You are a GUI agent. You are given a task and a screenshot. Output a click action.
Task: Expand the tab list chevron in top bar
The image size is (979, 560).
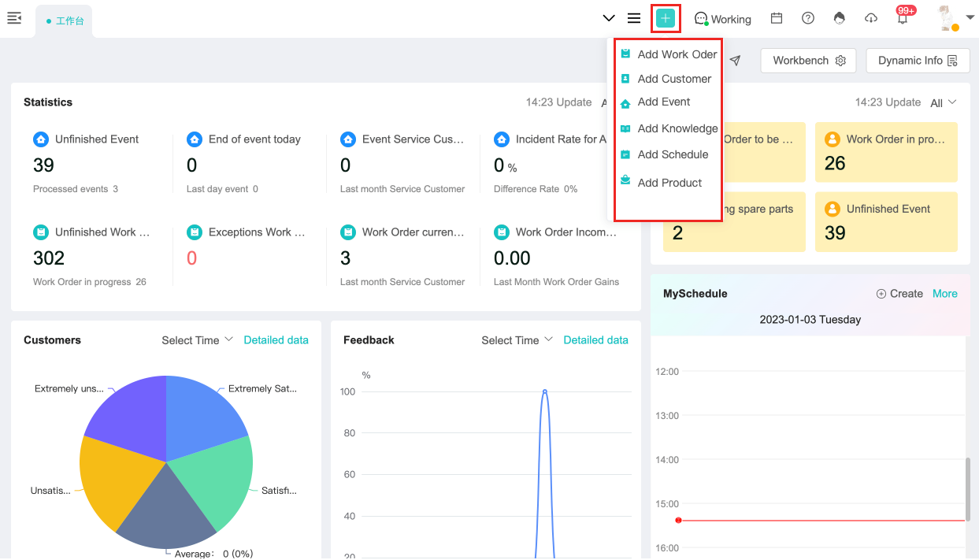pos(609,18)
